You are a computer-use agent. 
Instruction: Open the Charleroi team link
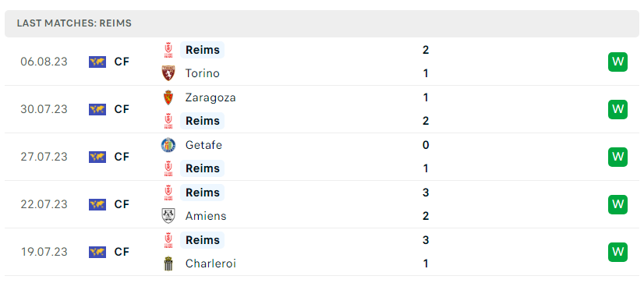coord(211,264)
